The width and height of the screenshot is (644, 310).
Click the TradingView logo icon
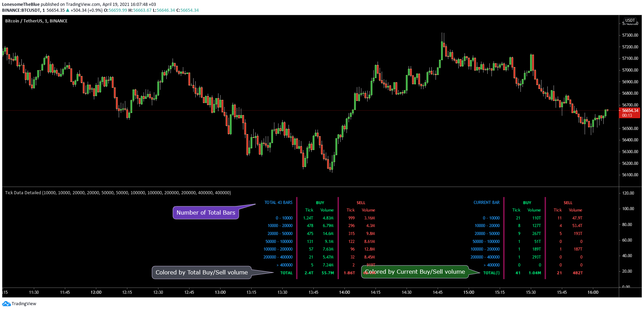point(6,304)
